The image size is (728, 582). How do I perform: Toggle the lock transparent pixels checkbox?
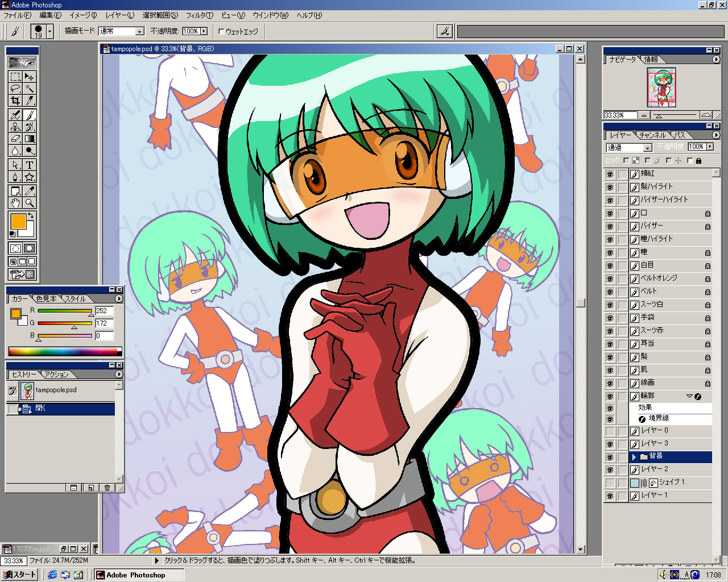click(626, 161)
